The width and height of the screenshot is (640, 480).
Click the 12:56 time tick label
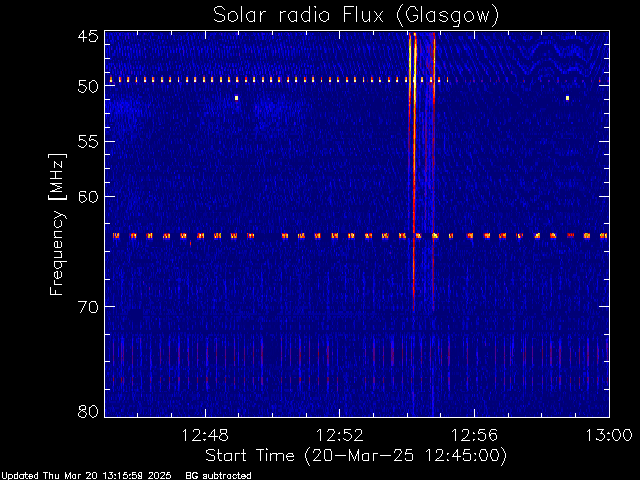click(x=474, y=436)
